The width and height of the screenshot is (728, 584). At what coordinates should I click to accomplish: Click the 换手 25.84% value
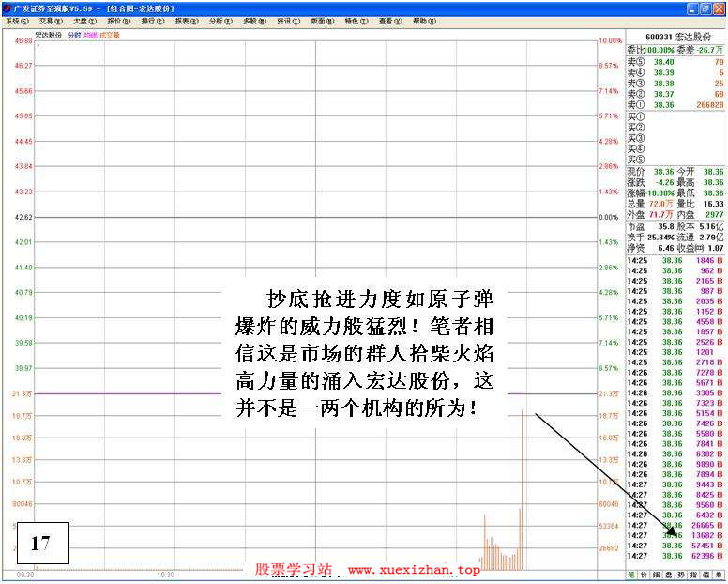(x=660, y=237)
